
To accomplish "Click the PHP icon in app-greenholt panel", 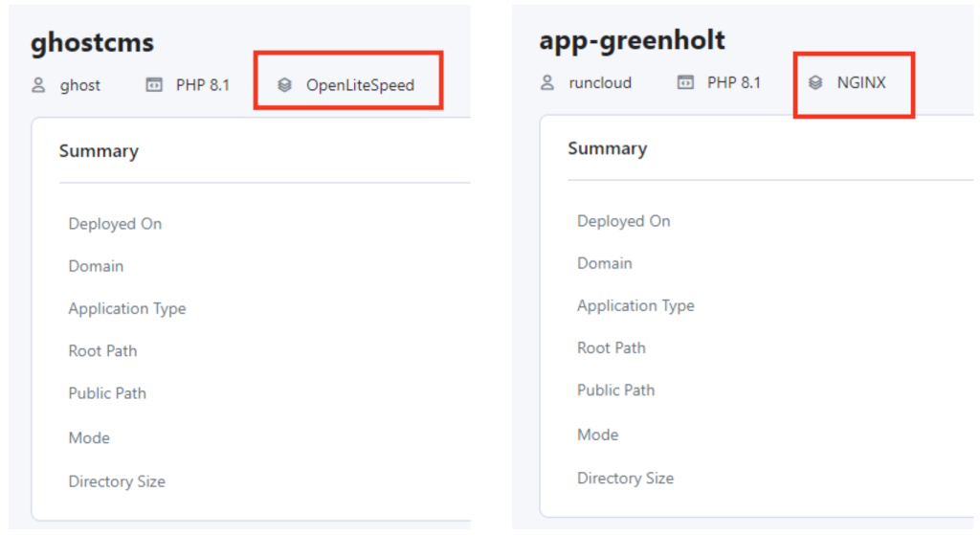I will [685, 82].
